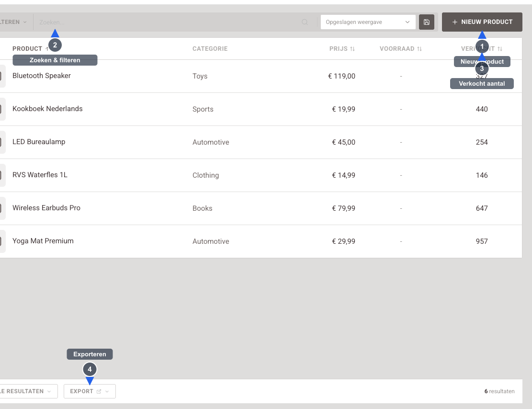This screenshot has height=409, width=532.
Task: Select the Sports category cell
Action: point(203,109)
